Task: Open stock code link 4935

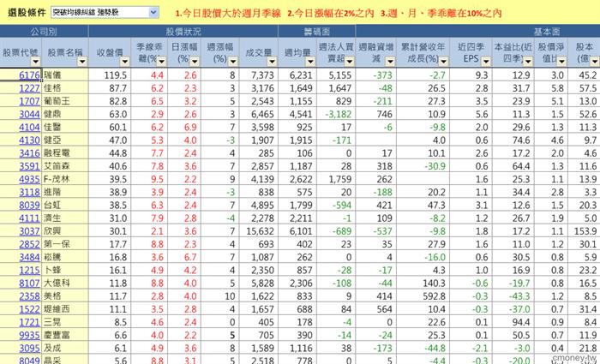Action: point(29,179)
